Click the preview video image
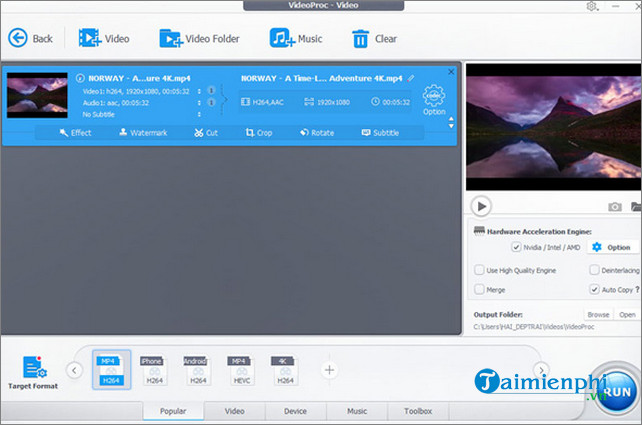This screenshot has width=642, height=425. [x=554, y=127]
